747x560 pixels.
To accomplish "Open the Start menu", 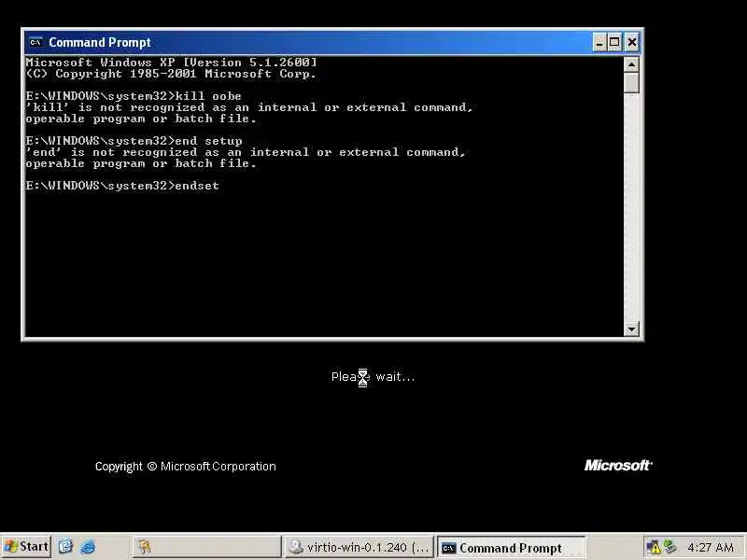I will pos(26,546).
